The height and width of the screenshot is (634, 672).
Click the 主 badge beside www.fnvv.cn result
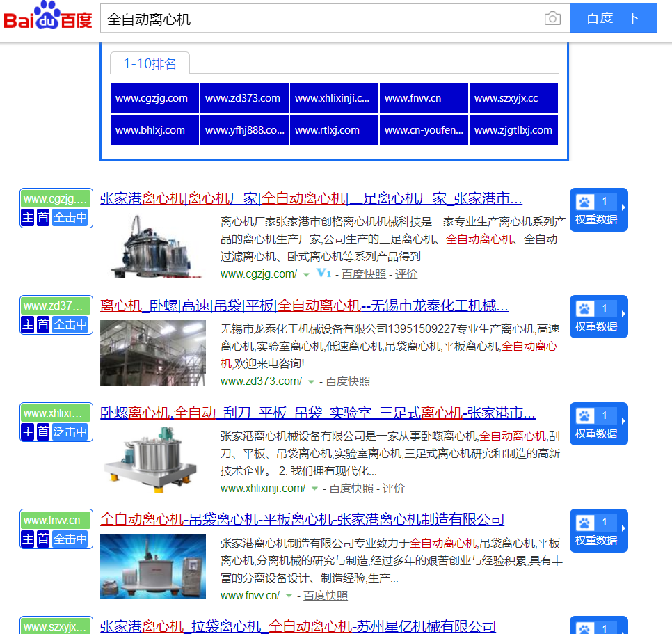click(x=28, y=539)
